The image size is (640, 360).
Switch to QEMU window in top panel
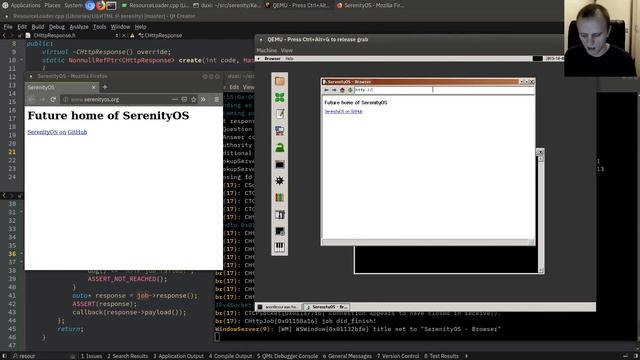tap(298, 5)
